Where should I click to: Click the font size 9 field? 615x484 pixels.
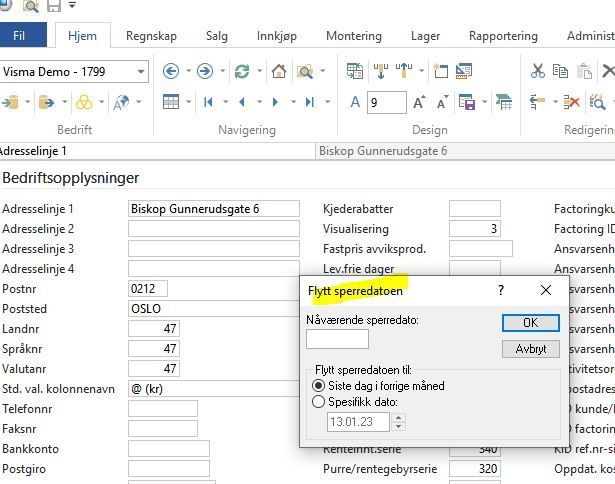pyautogui.click(x=387, y=102)
